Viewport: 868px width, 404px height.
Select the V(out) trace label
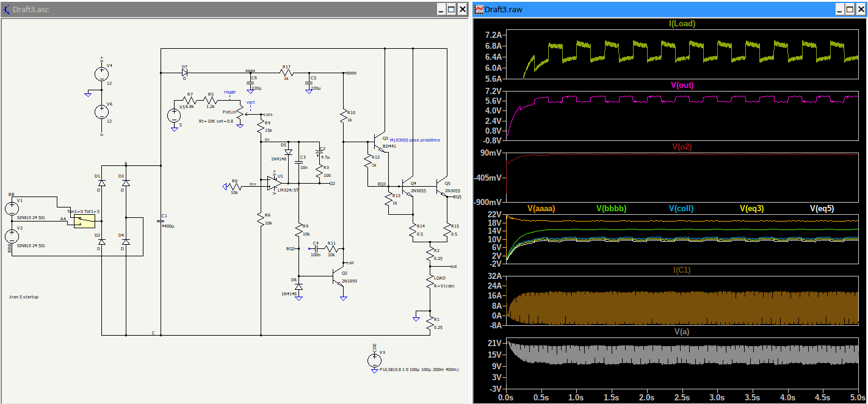pyautogui.click(x=682, y=85)
